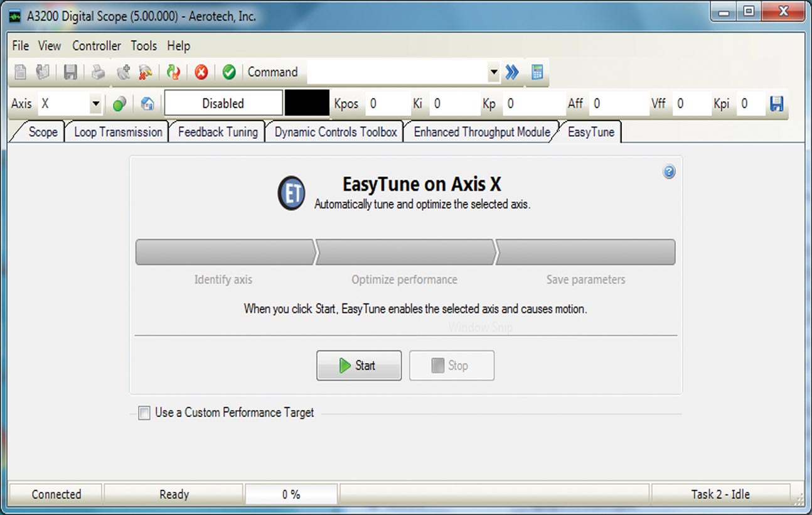Click the blue double-arrow execute command icon
This screenshot has width=812, height=515.
(x=512, y=73)
